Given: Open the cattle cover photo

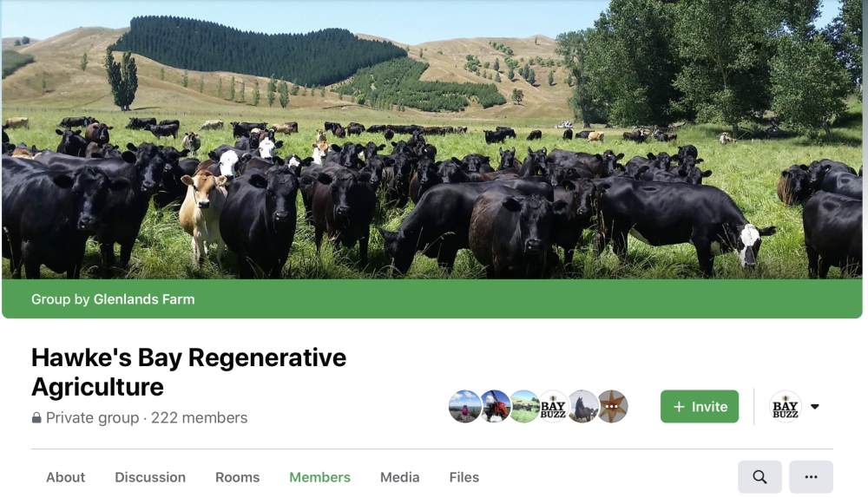Looking at the screenshot, I should click(x=431, y=140).
